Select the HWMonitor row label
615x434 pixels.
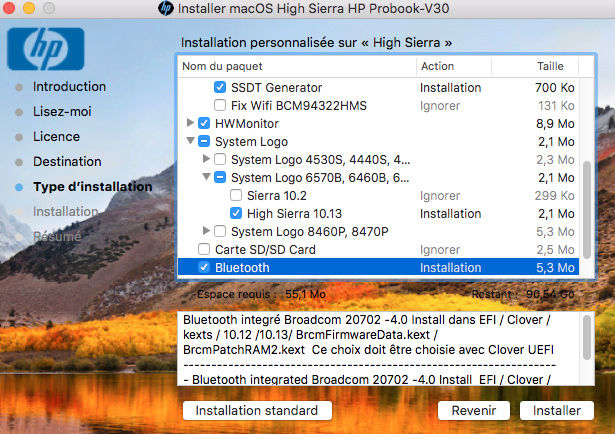[247, 123]
